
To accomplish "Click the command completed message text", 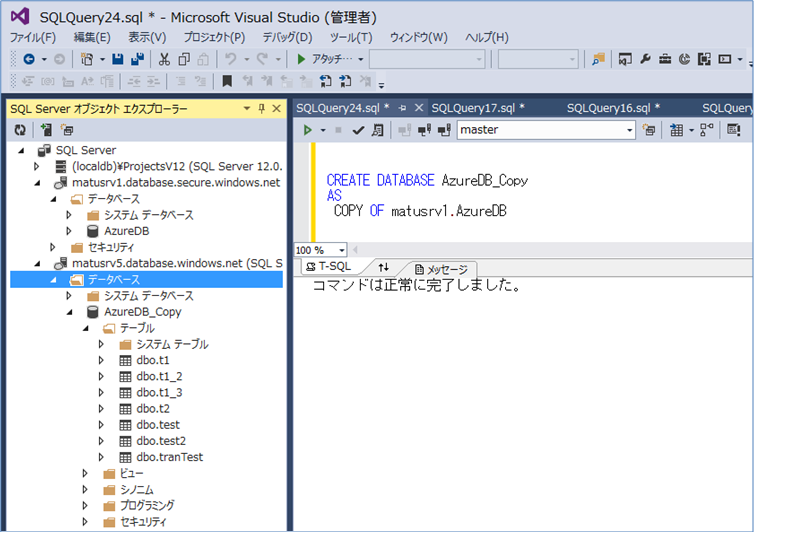I will point(417,285).
